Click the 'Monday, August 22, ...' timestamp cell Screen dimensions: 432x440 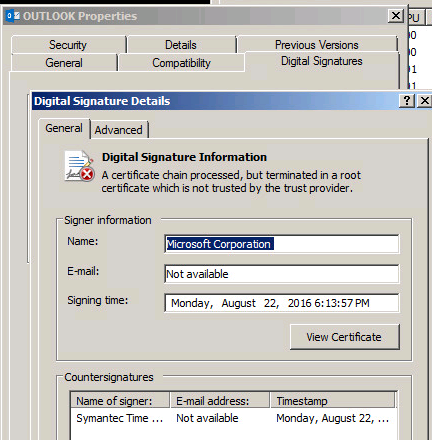coord(333,418)
